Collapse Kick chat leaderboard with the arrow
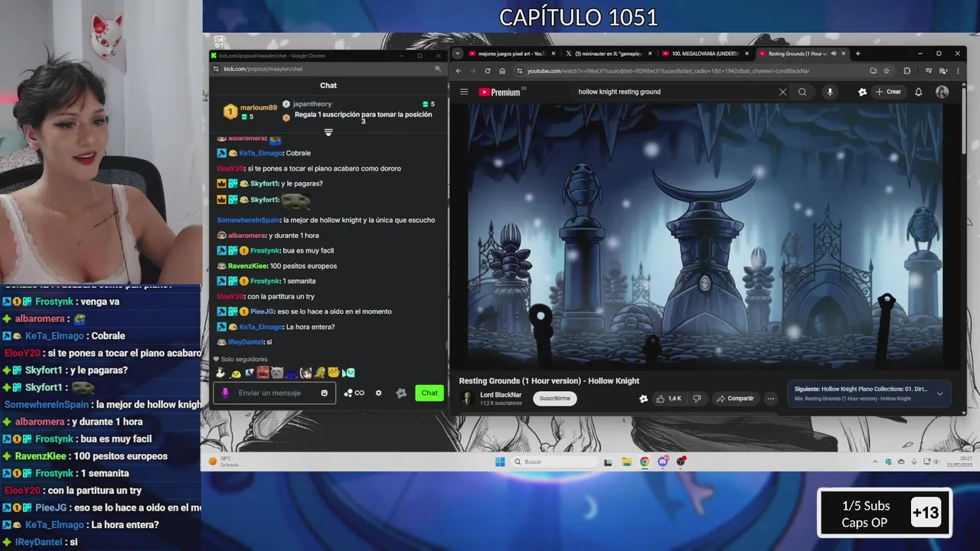The image size is (980, 551). pos(328,132)
